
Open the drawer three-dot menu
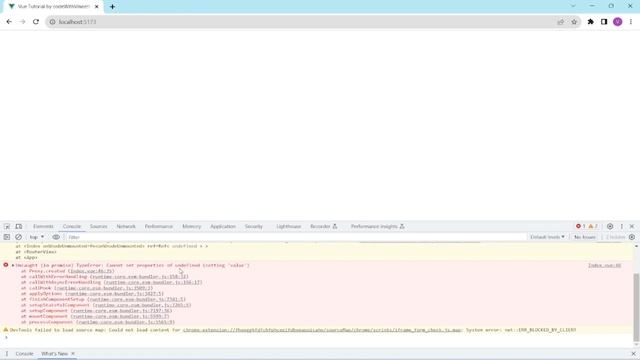7,354
